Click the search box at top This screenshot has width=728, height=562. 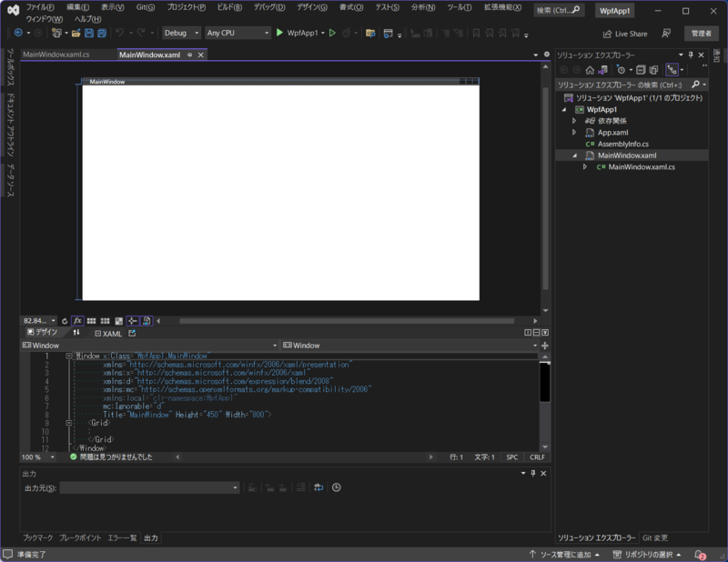tap(558, 10)
